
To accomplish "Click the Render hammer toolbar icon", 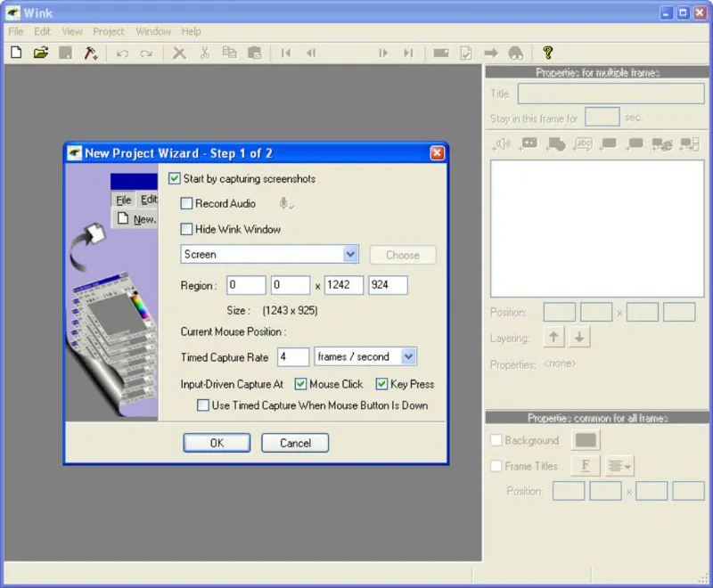I will click(91, 53).
